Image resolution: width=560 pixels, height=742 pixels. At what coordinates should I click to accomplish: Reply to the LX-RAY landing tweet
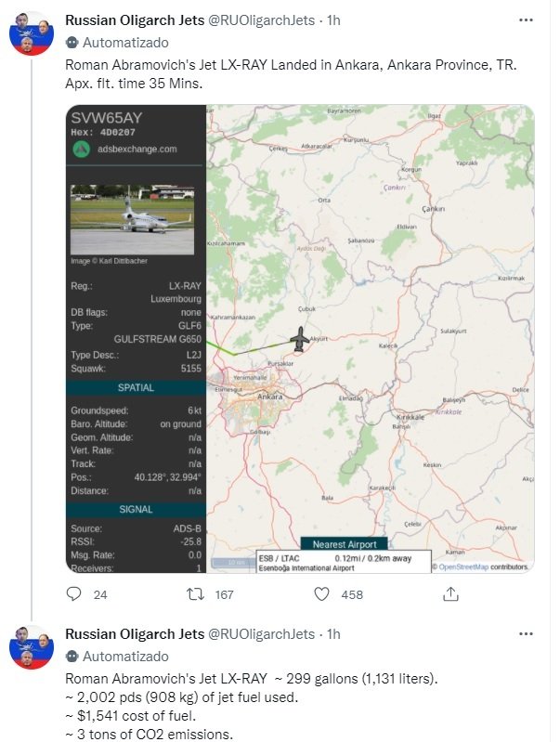pos(75,593)
